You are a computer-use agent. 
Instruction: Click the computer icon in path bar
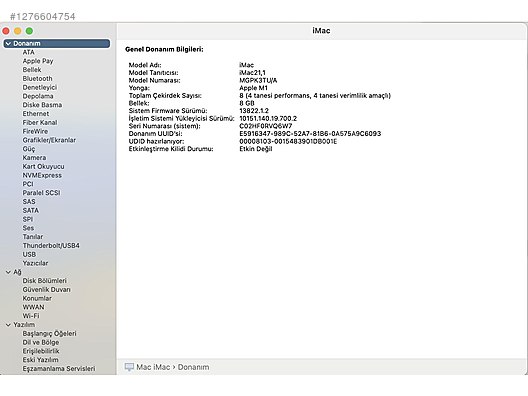(x=129, y=367)
